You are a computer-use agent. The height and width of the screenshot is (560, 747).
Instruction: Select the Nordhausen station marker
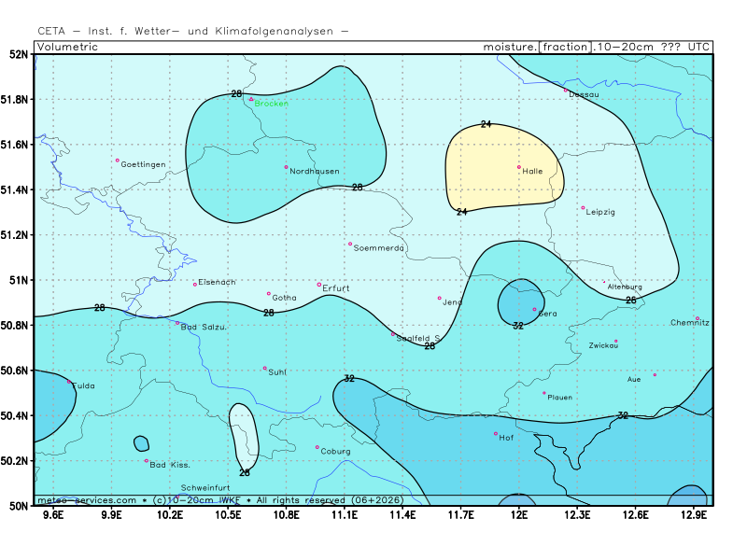(x=287, y=167)
